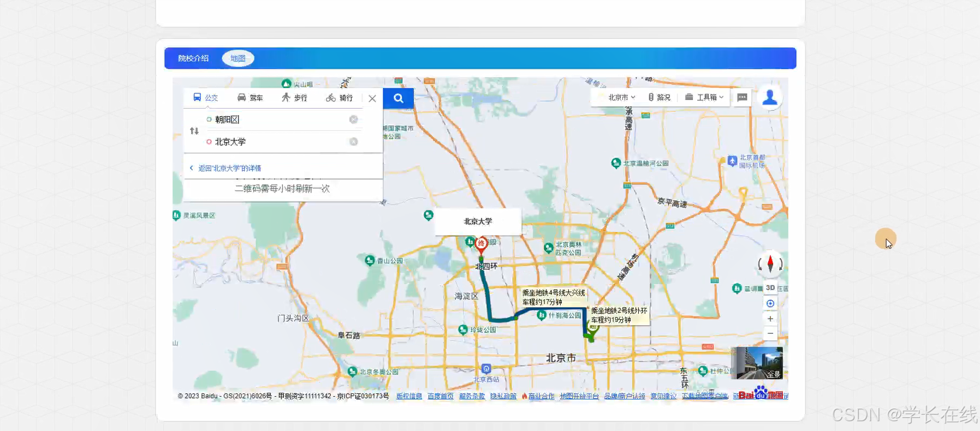Click the 地铁2号线外环 route label
The image size is (980, 431).
[619, 315]
